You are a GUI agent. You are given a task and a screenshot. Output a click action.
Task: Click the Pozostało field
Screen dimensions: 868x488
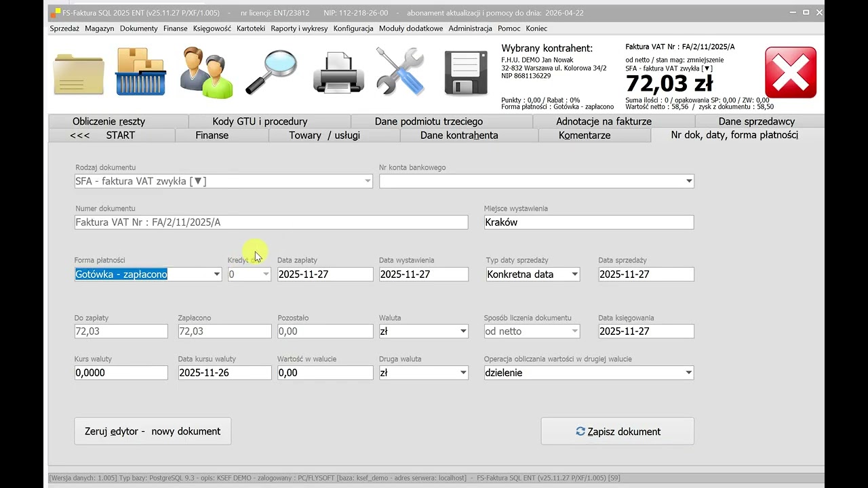(325, 331)
